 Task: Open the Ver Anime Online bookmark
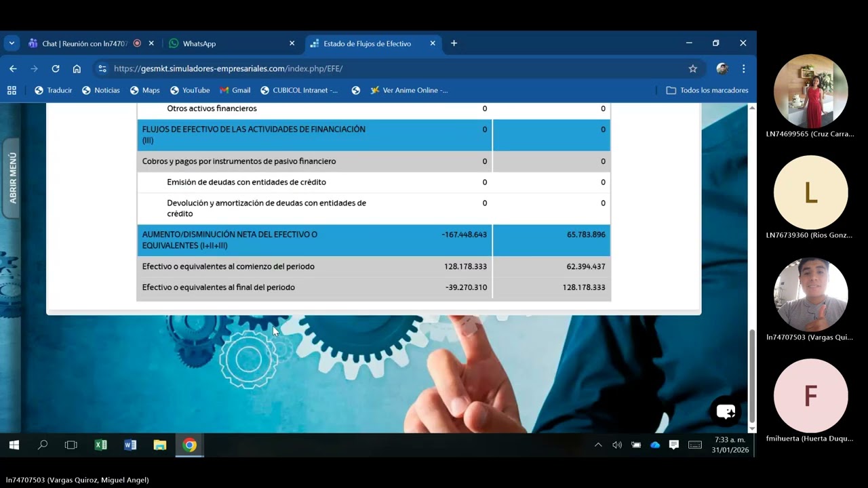[409, 90]
